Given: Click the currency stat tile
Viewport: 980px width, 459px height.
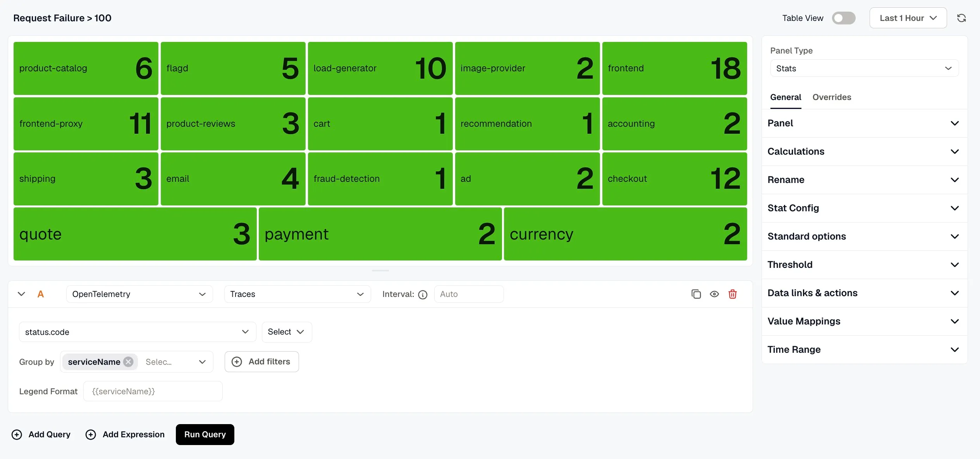Looking at the screenshot, I should click(x=625, y=234).
